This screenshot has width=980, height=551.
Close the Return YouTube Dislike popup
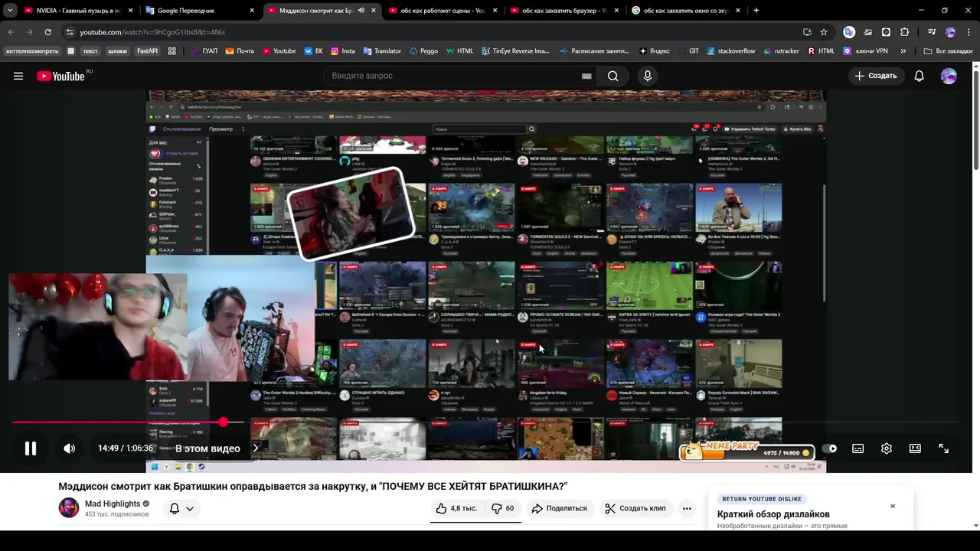[893, 506]
